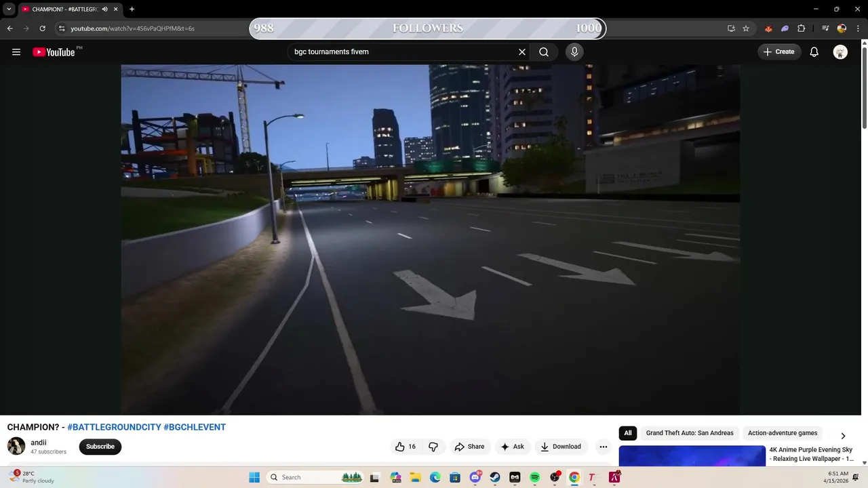
Task: Launch Discord from the taskbar
Action: click(475, 477)
